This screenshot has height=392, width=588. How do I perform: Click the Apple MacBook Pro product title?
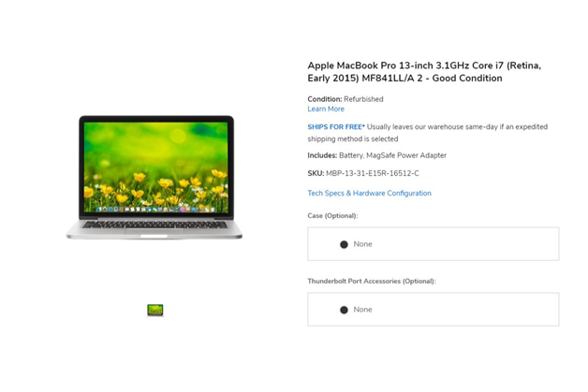click(x=424, y=72)
